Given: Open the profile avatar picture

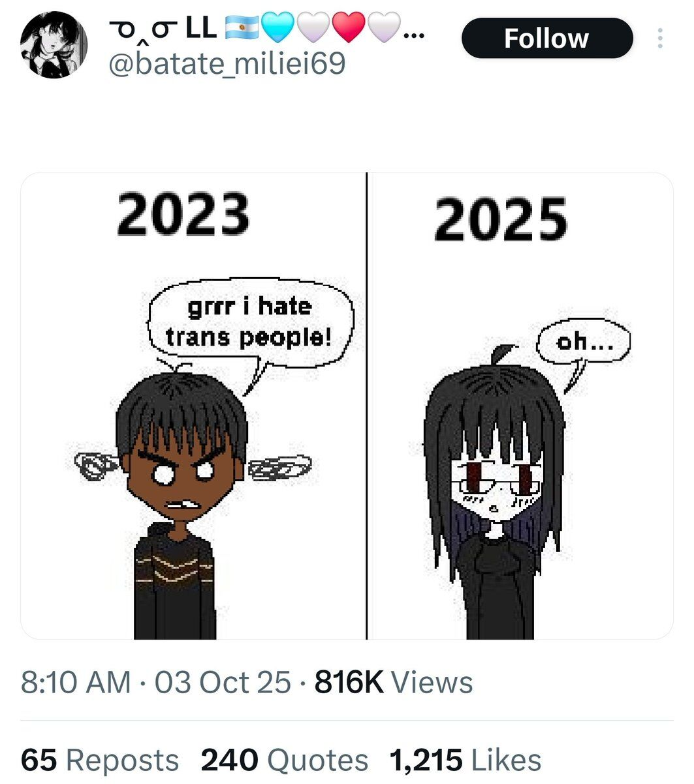Looking at the screenshot, I should (54, 45).
